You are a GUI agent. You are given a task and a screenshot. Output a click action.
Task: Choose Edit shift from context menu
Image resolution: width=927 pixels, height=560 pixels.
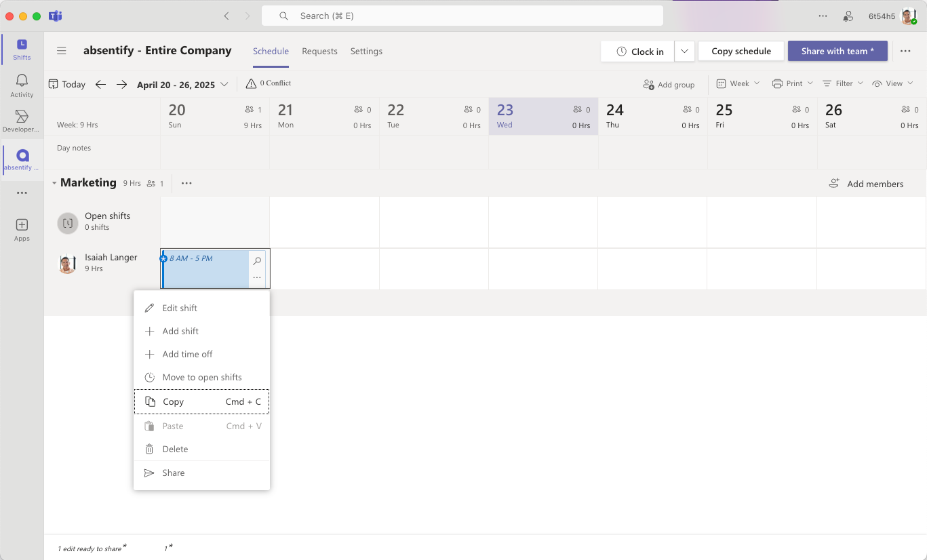point(201,308)
